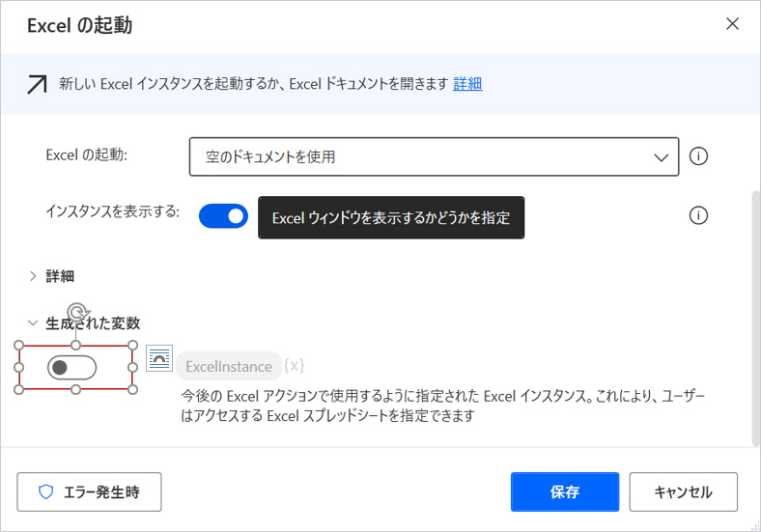This screenshot has height=532, width=761.
Task: Click the top-left selection handle of the toggle
Action: 19,346
